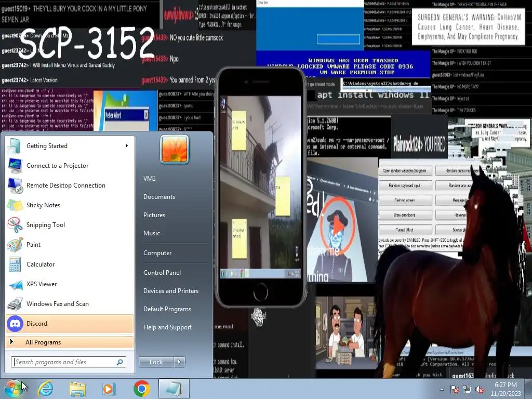The height and width of the screenshot is (399, 532).
Task: Launch Connect to a Projector
Action: 70,166
